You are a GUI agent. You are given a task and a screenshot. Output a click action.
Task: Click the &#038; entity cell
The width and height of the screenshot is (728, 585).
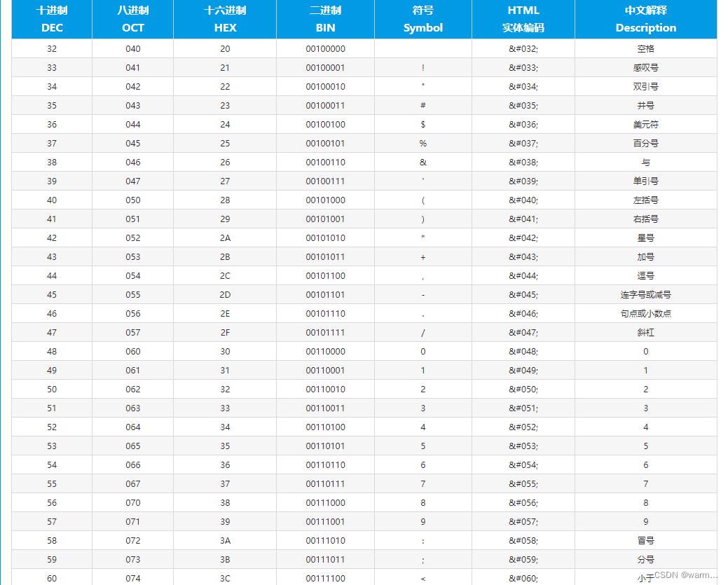pyautogui.click(x=523, y=163)
